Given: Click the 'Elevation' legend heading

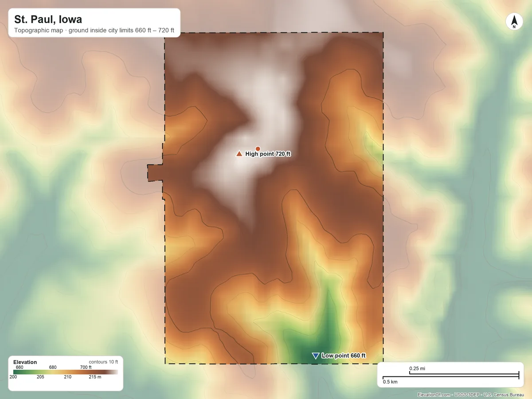Looking at the screenshot, I should [x=25, y=362].
